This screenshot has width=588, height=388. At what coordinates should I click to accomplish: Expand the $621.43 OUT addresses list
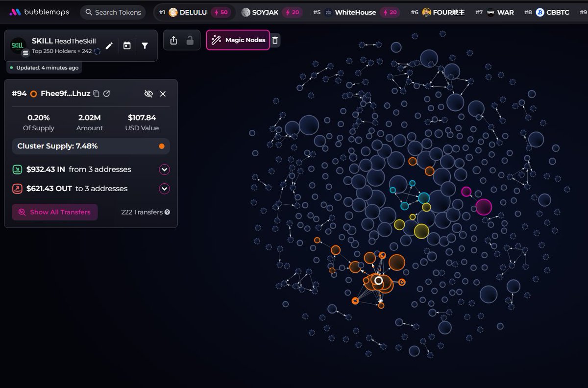(165, 189)
